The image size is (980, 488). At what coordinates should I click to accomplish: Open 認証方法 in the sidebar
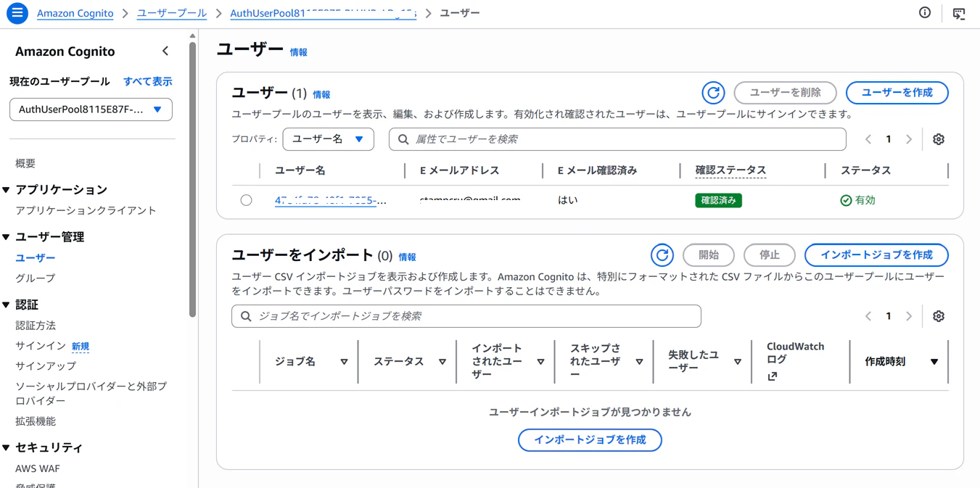point(36,326)
